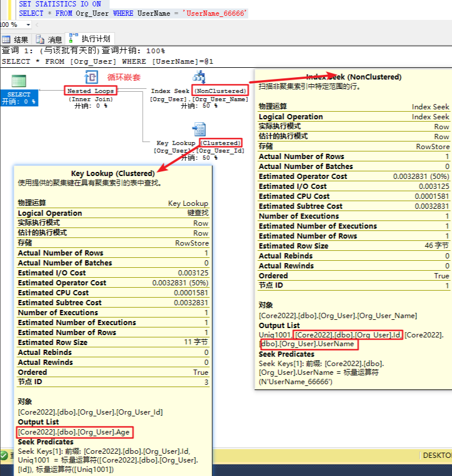
Task: Click Estimated Operator Cost in Index Seek tooltip
Action: point(354,177)
